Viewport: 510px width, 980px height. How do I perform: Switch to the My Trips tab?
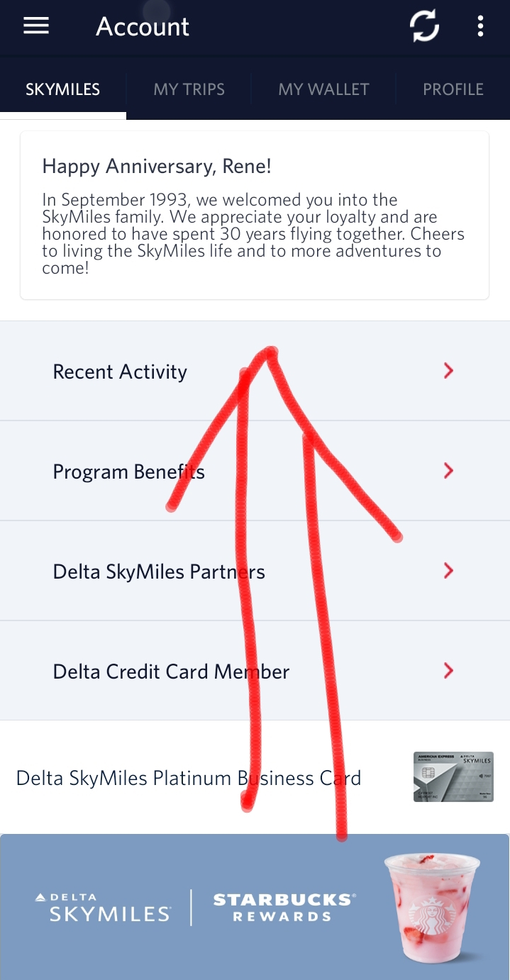[189, 89]
